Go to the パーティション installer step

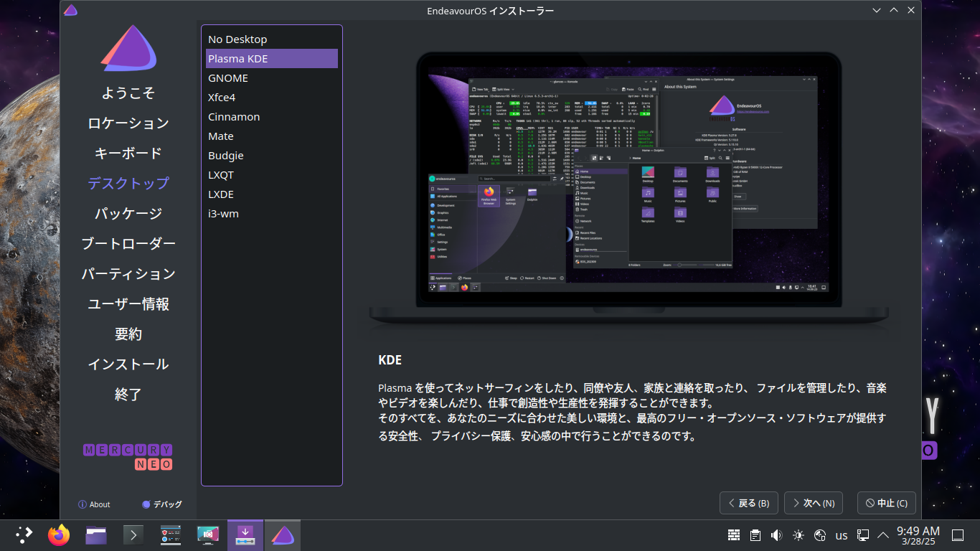point(128,273)
